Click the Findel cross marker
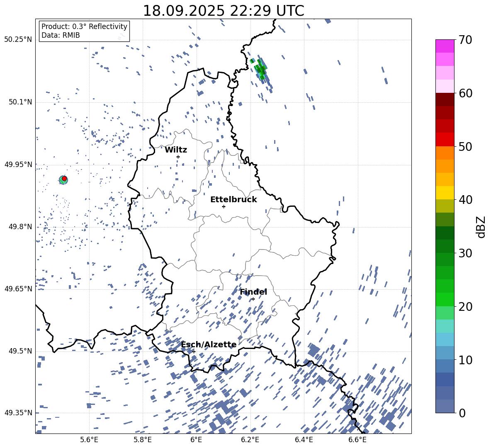This screenshot has height=448, width=491. click(253, 299)
